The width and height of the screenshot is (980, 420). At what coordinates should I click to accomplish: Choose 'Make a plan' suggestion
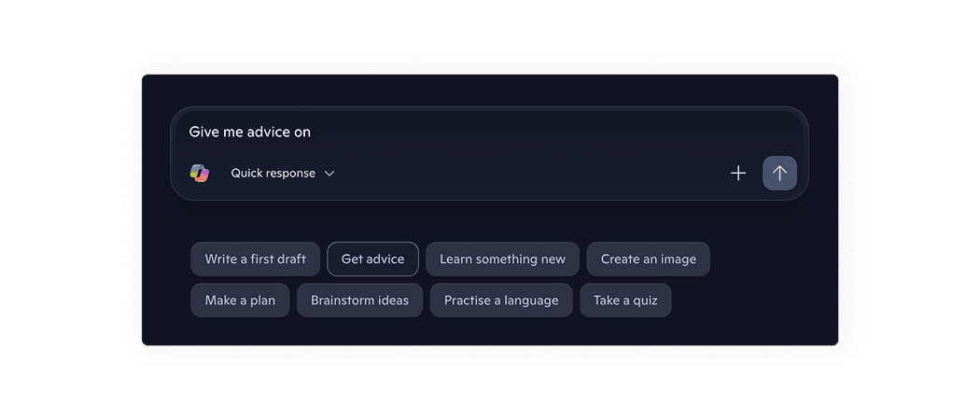(240, 300)
